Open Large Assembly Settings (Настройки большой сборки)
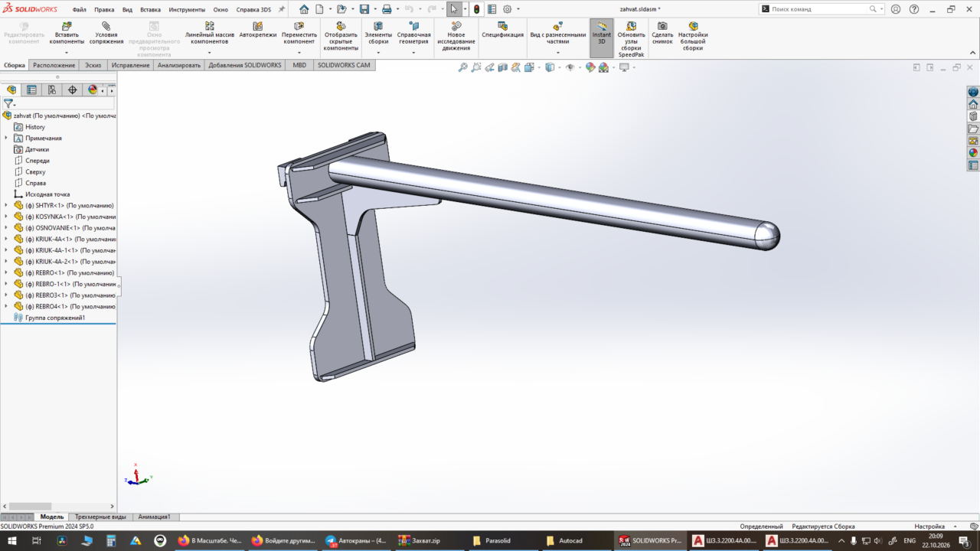This screenshot has width=980, height=551. [x=693, y=37]
